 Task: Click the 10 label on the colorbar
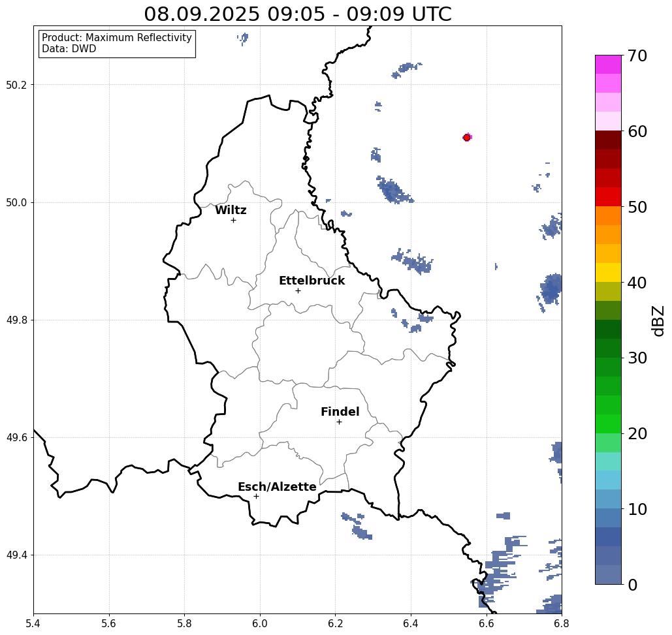click(x=637, y=509)
